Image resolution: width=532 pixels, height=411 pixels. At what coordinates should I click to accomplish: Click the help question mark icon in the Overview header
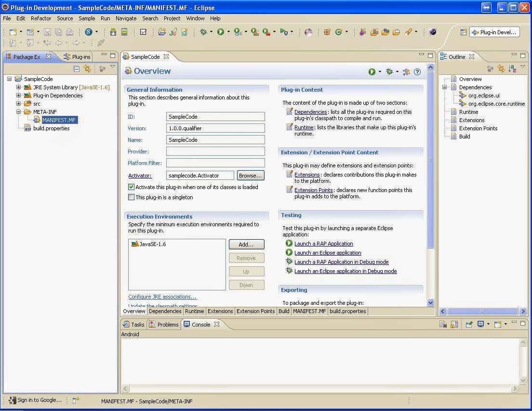pyautogui.click(x=417, y=72)
